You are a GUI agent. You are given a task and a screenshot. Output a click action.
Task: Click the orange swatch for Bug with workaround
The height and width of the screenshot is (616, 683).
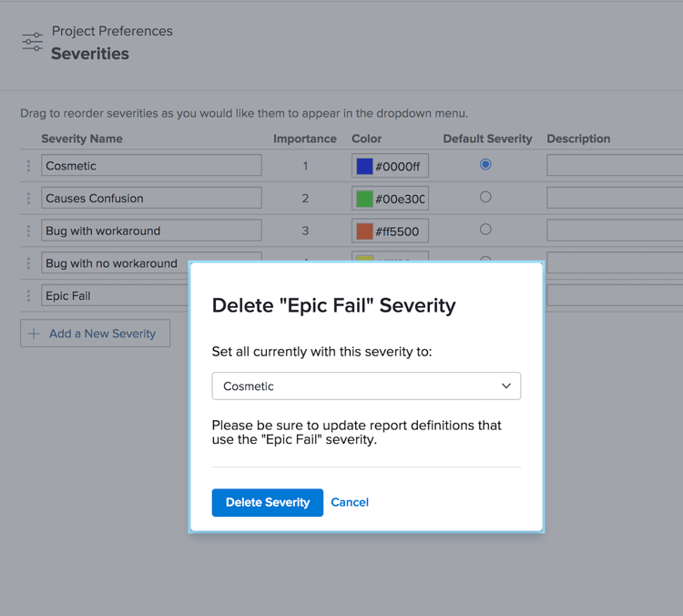coord(364,231)
